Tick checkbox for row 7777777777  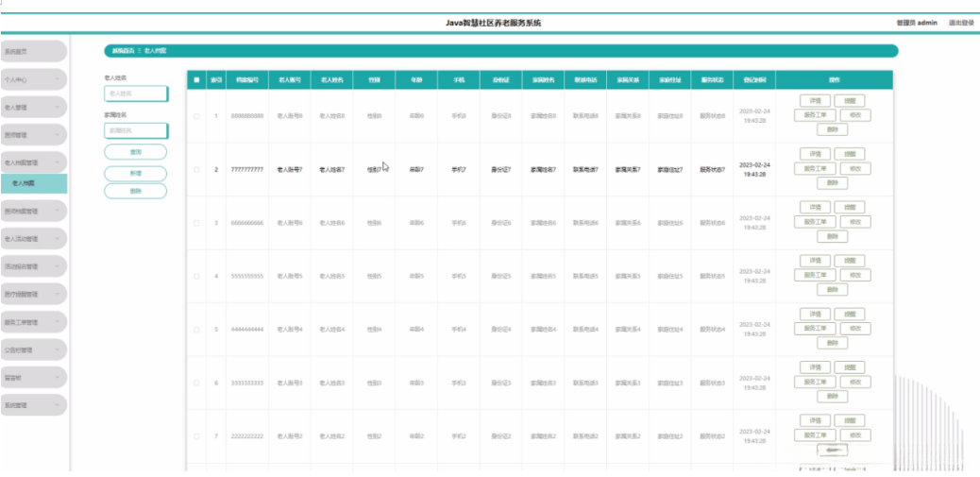pos(196,169)
